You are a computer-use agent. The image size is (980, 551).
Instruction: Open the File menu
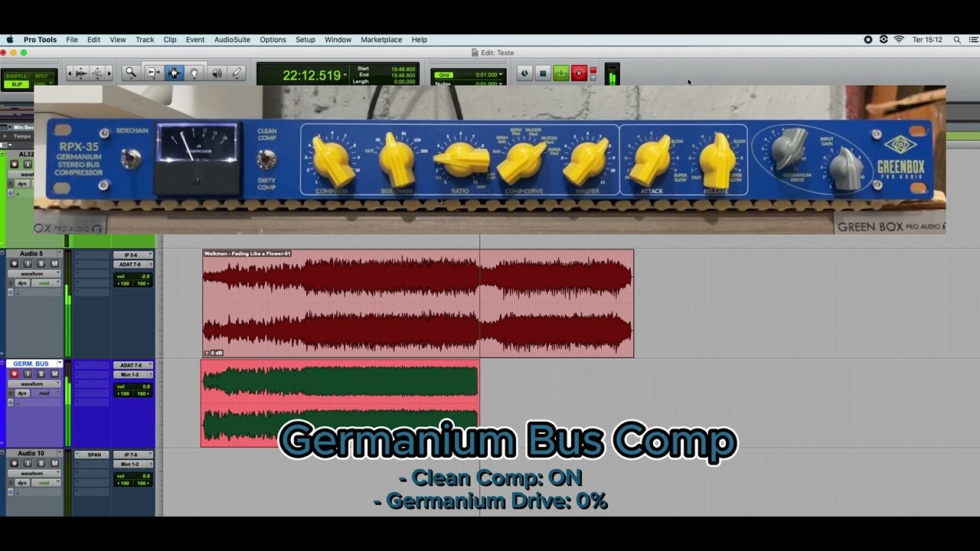click(x=72, y=40)
